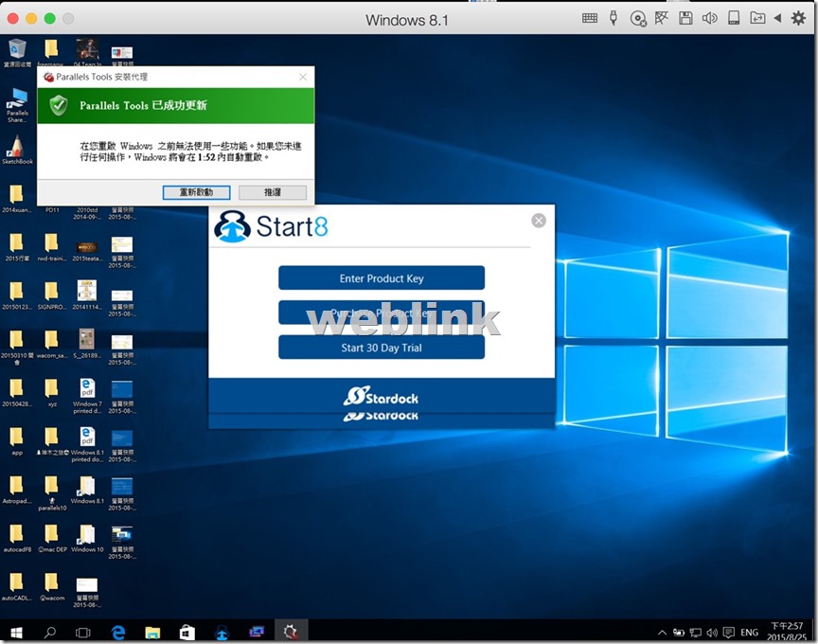This screenshot has width=818, height=644.
Task: Expand hidden system tray icons chevron
Action: click(662, 633)
